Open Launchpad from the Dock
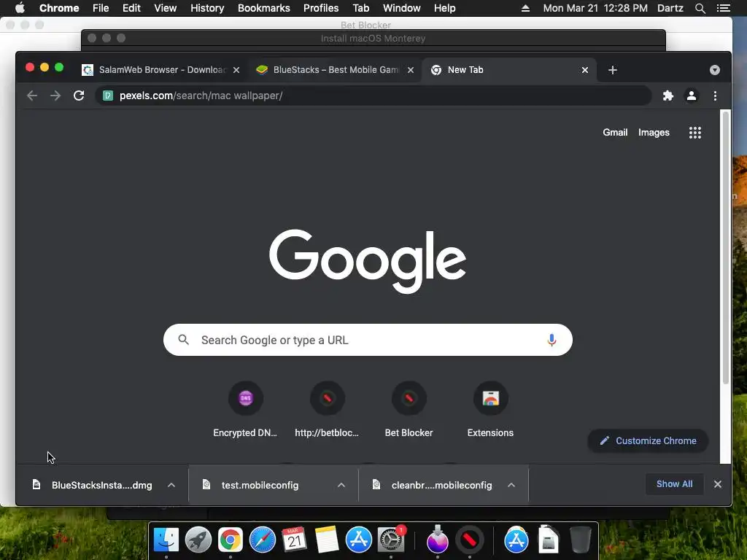The width and height of the screenshot is (747, 560). tap(198, 540)
